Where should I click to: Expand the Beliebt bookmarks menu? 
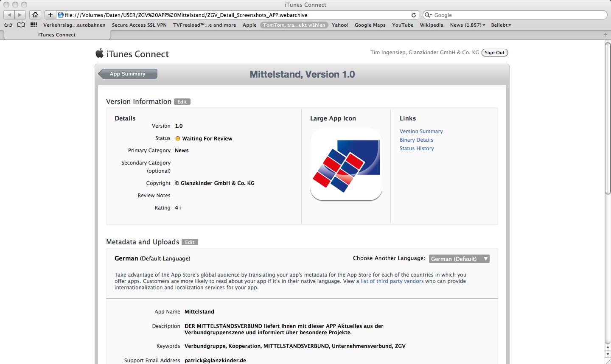pyautogui.click(x=501, y=25)
